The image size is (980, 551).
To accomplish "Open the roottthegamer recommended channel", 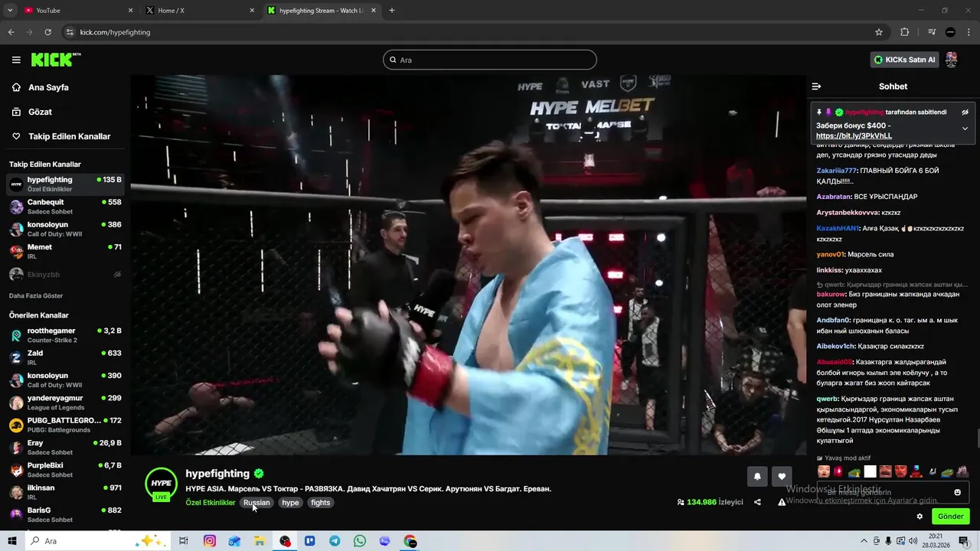I will click(65, 335).
